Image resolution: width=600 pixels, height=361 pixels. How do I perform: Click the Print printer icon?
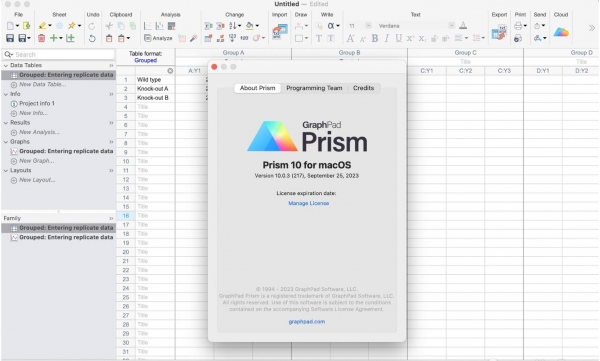(x=518, y=26)
